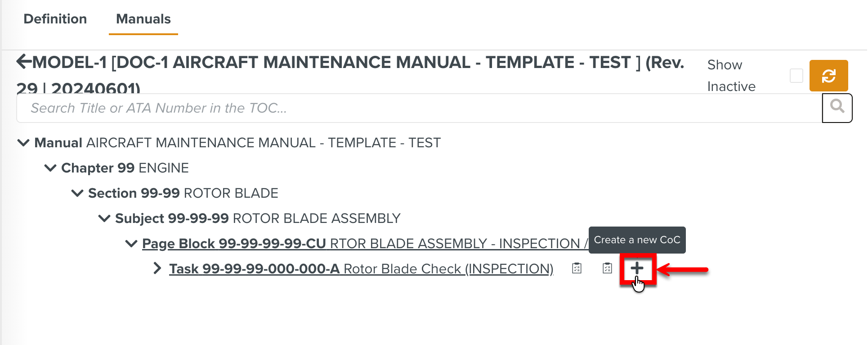Go back using the arrow before MODEL-1
Screen dimensions: 868x345
tap(24, 62)
